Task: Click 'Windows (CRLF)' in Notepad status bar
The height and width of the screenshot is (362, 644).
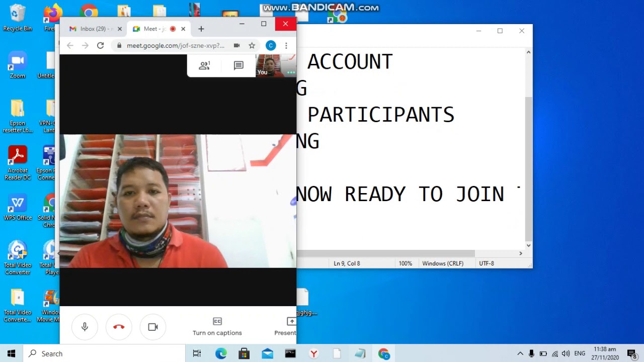Action: tap(443, 263)
